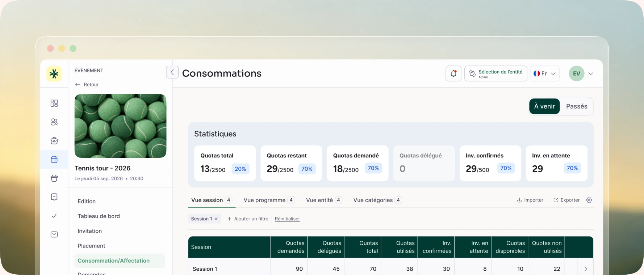Screen dimensions: 644x275
Task: Open the checkmark icon in sidebar
Action: pyautogui.click(x=54, y=216)
